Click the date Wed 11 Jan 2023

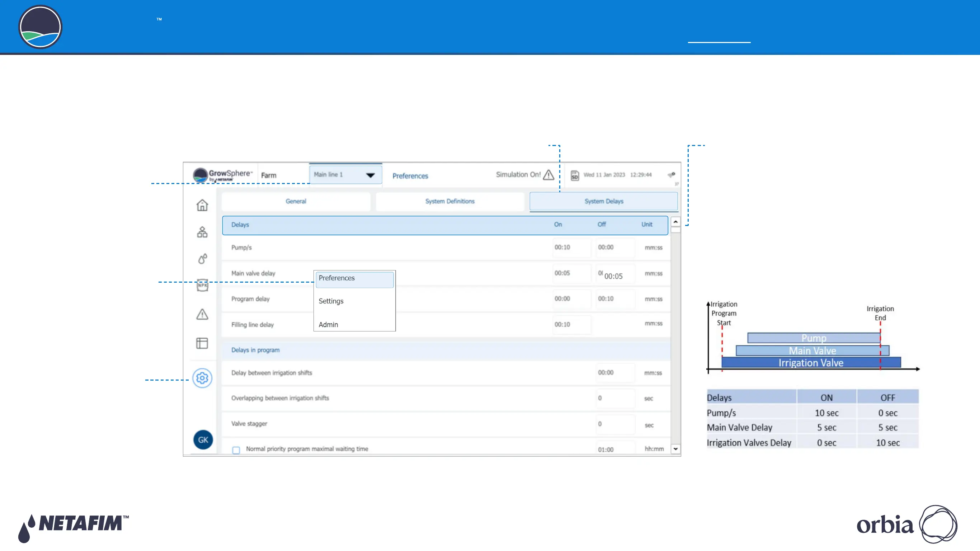coord(604,175)
